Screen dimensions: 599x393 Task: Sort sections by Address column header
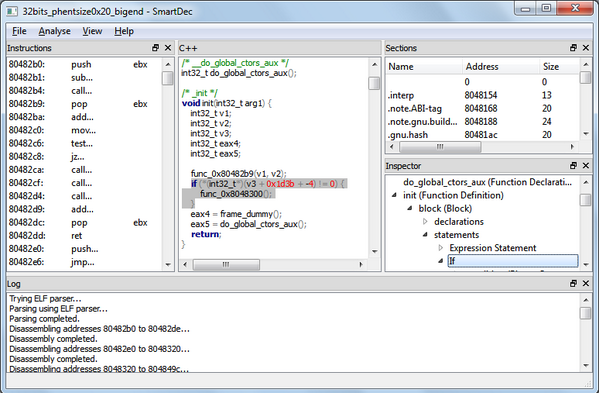click(x=501, y=66)
